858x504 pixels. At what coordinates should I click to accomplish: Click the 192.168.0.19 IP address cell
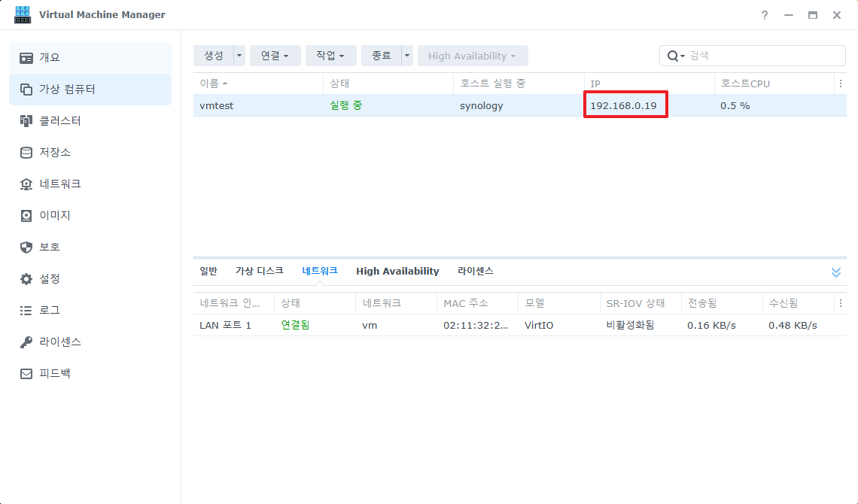coord(624,106)
